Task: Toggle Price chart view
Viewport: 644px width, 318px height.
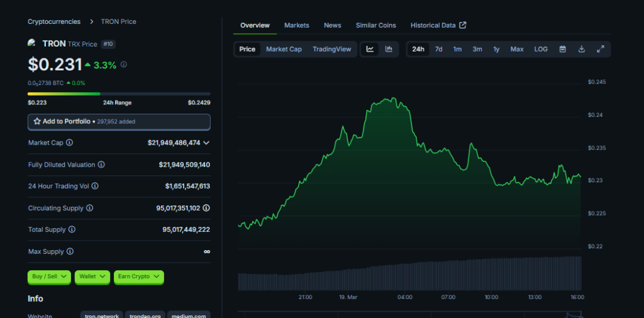Action: point(247,49)
